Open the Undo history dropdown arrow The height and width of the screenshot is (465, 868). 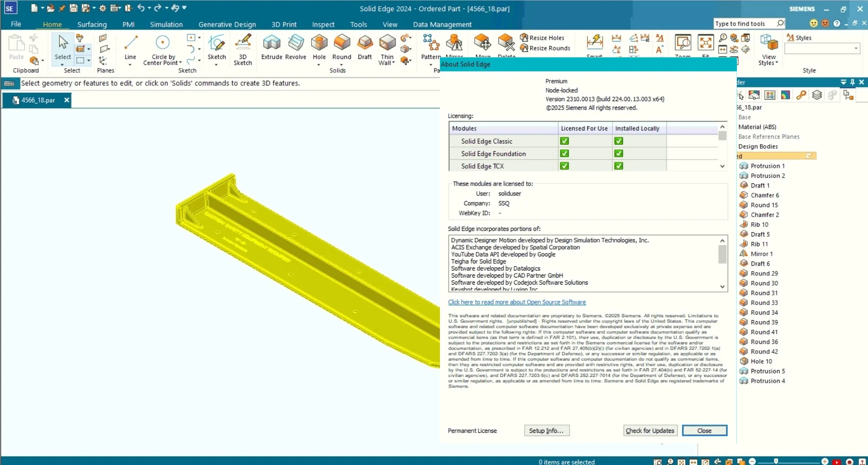tap(149, 8)
